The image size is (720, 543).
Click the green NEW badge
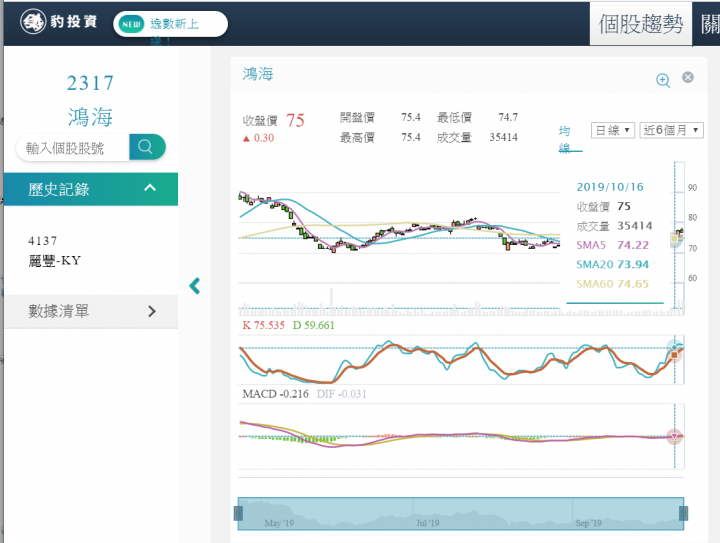coord(131,24)
